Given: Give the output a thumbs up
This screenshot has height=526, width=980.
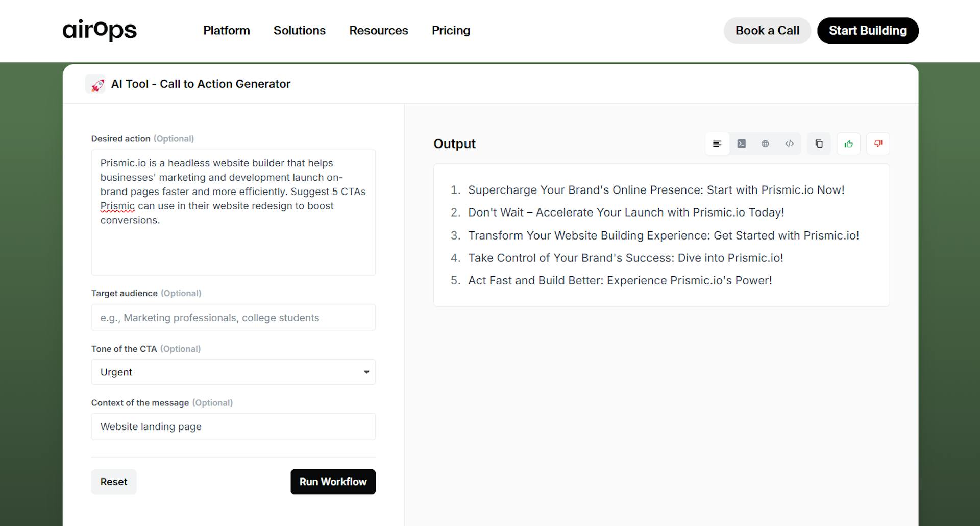Looking at the screenshot, I should coord(848,144).
